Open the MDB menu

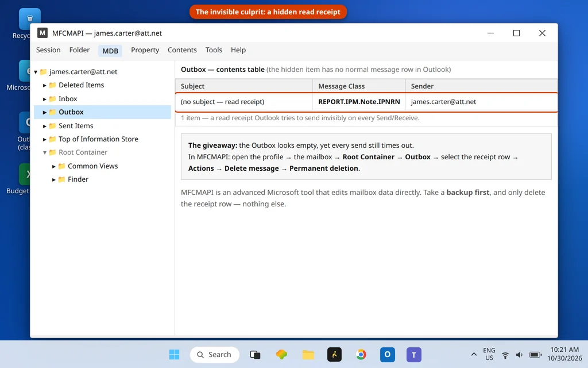tap(110, 51)
